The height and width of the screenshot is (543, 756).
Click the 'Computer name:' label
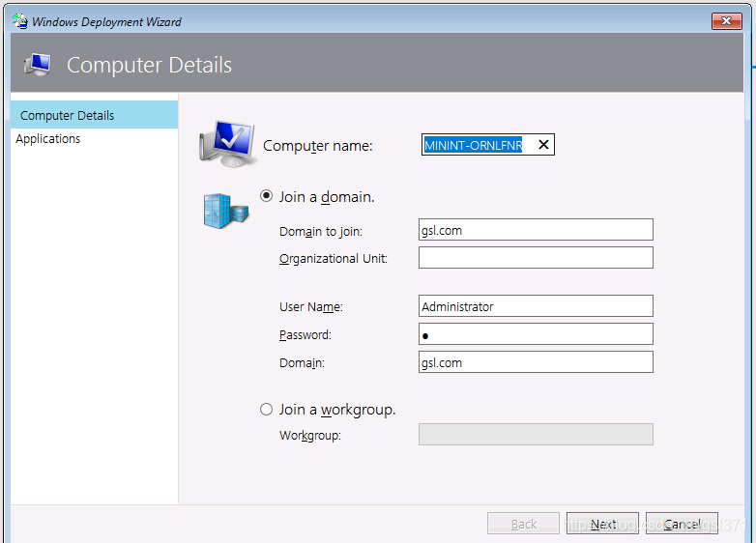pos(318,146)
